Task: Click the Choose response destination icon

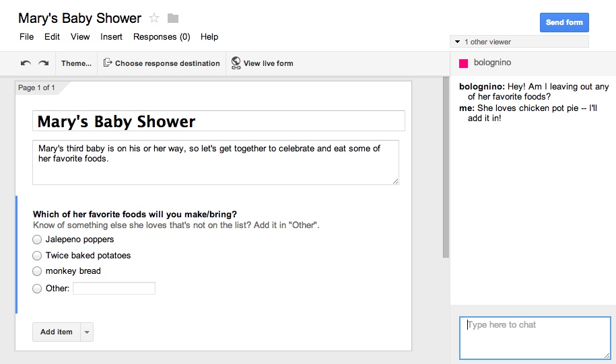Action: 108,63
